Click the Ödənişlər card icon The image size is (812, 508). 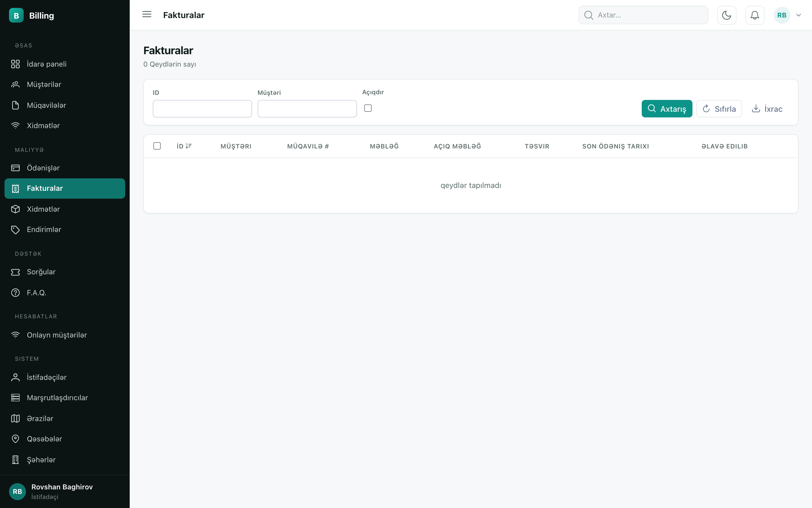tap(16, 168)
